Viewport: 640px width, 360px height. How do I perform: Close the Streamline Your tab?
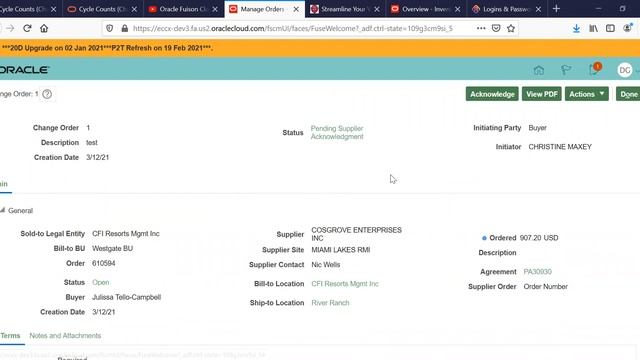(377, 9)
